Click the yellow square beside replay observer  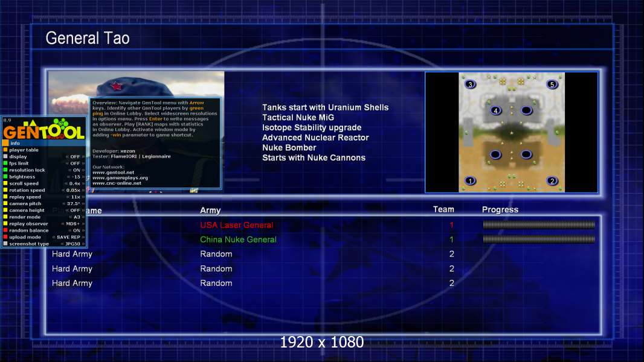click(5, 224)
